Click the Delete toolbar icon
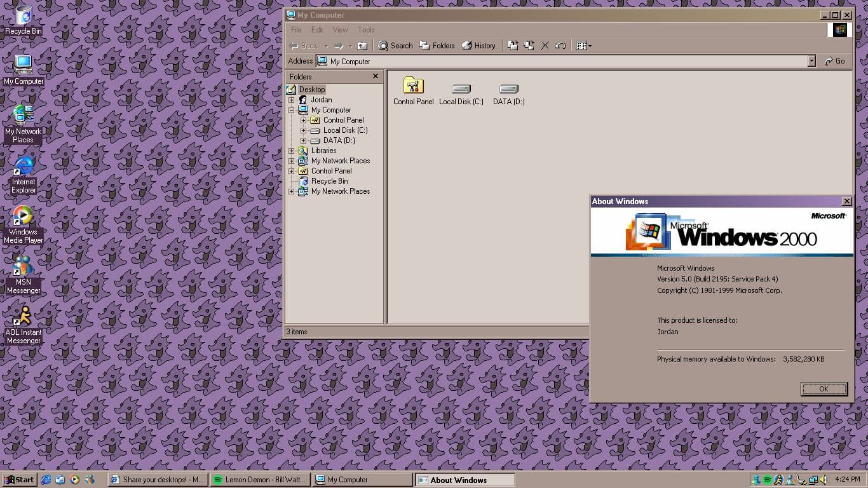This screenshot has width=868, height=488. tap(545, 46)
